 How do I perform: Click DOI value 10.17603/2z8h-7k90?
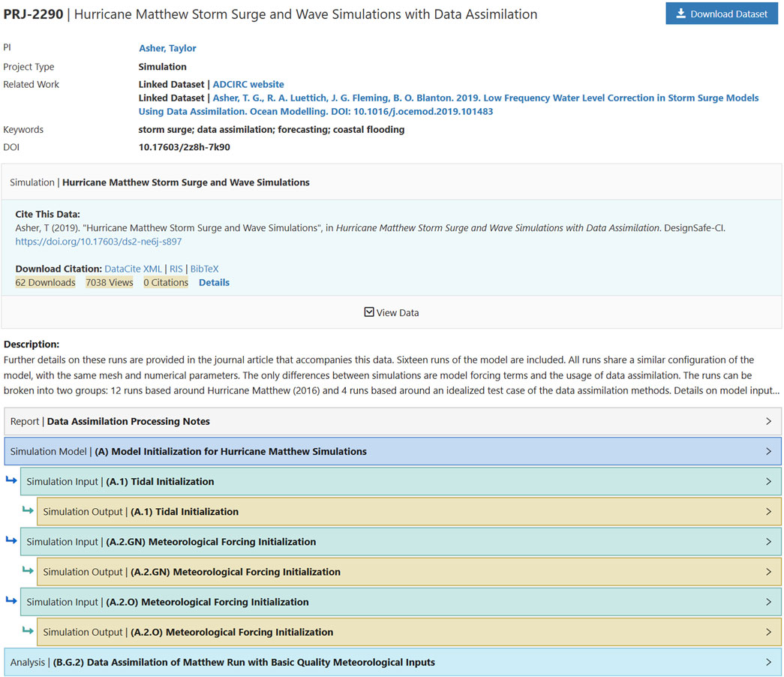[x=184, y=147]
